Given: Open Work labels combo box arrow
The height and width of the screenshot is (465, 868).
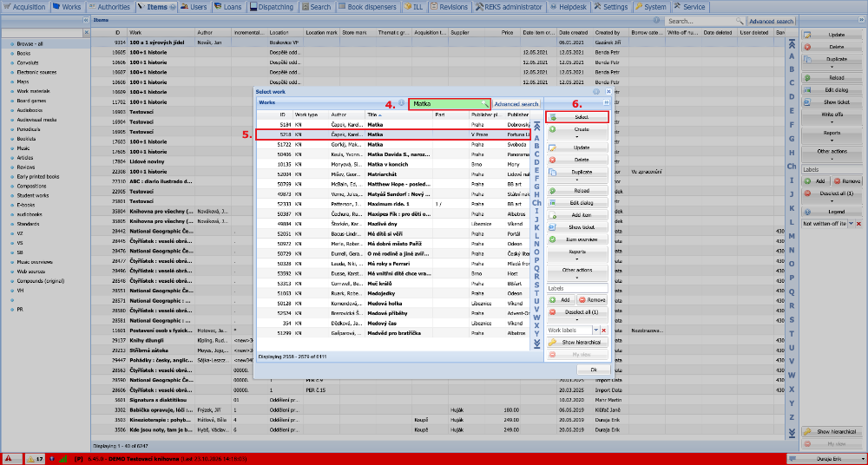Looking at the screenshot, I should coord(595,330).
